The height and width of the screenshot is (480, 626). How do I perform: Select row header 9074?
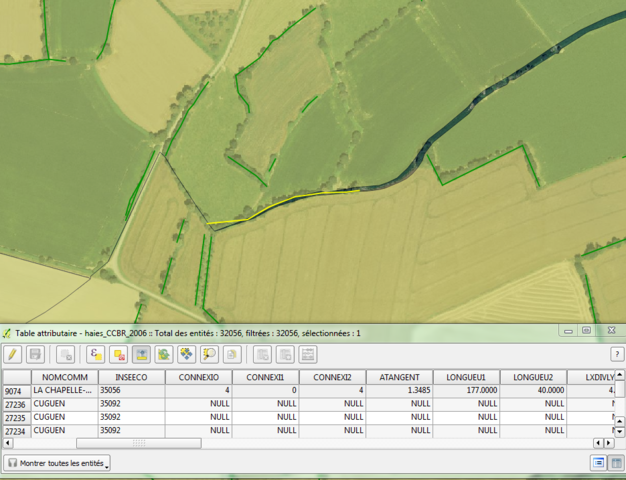pyautogui.click(x=16, y=391)
